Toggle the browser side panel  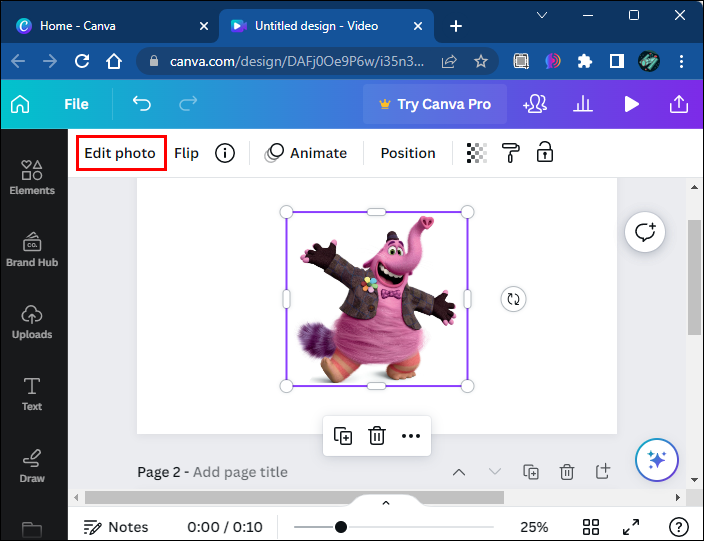[x=617, y=61]
